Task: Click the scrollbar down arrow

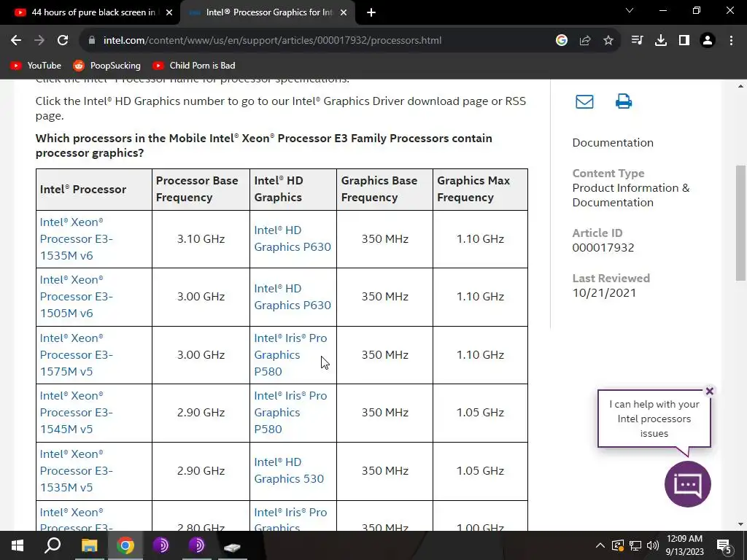Action: [740, 524]
